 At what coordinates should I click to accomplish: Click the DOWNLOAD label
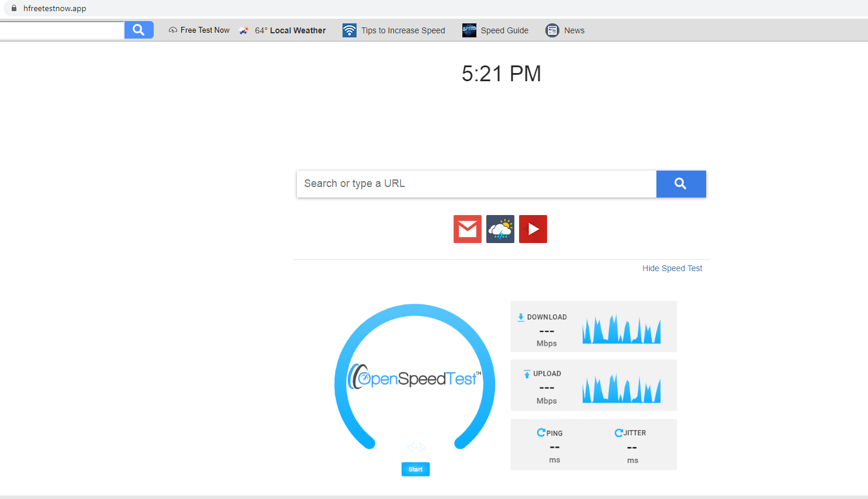[547, 317]
